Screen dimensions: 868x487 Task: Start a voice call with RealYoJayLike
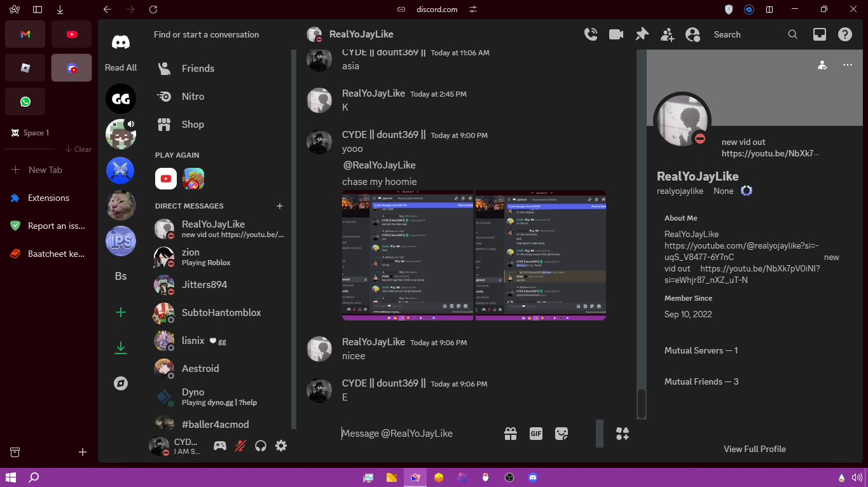click(x=591, y=34)
